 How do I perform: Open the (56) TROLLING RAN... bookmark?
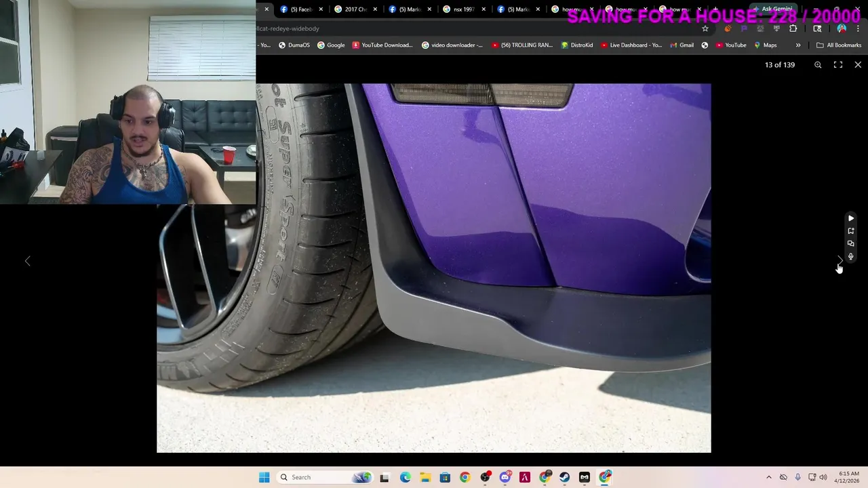522,45
